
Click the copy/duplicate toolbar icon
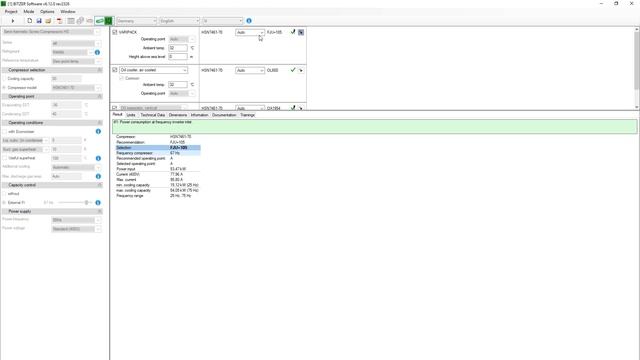(80, 21)
